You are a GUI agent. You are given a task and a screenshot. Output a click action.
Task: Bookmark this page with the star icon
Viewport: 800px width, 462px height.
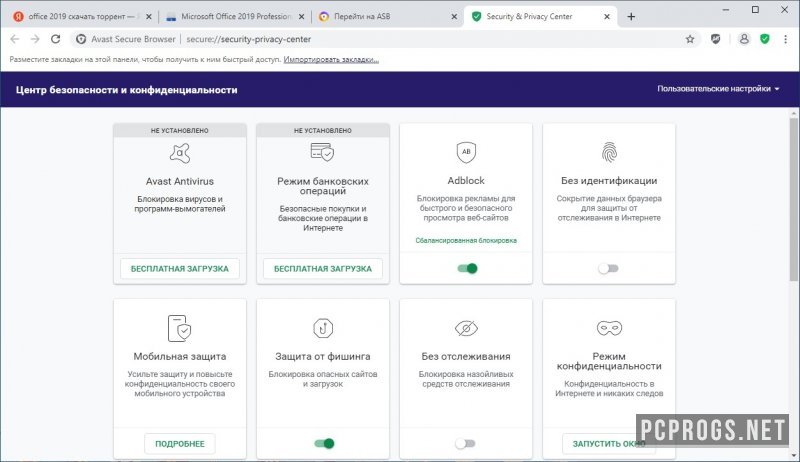point(690,39)
